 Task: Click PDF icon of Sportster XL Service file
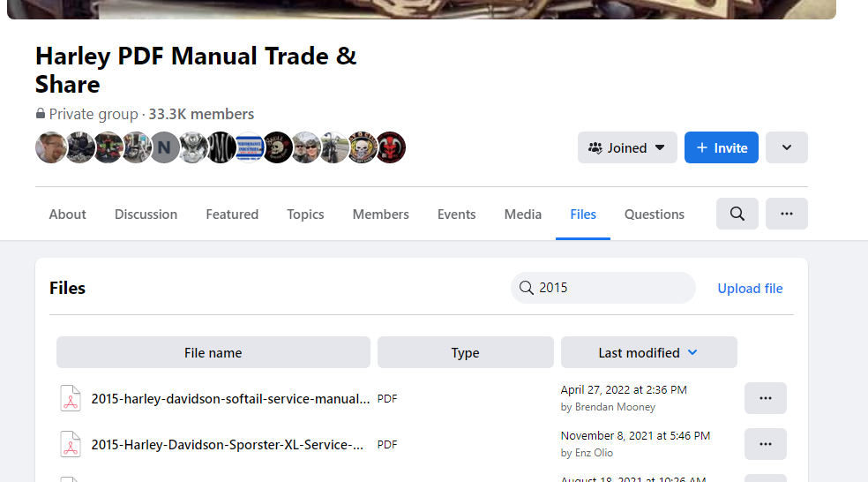tap(70, 444)
